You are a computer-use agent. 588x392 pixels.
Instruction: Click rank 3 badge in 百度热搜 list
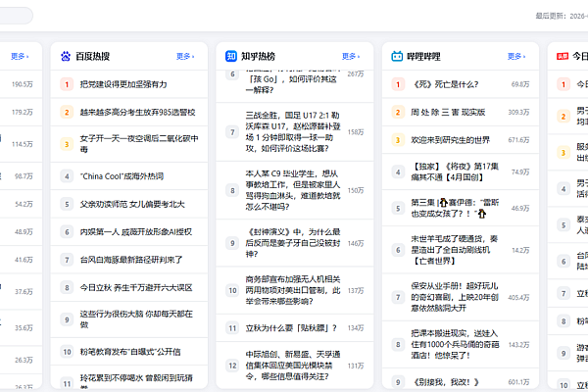pos(67,144)
